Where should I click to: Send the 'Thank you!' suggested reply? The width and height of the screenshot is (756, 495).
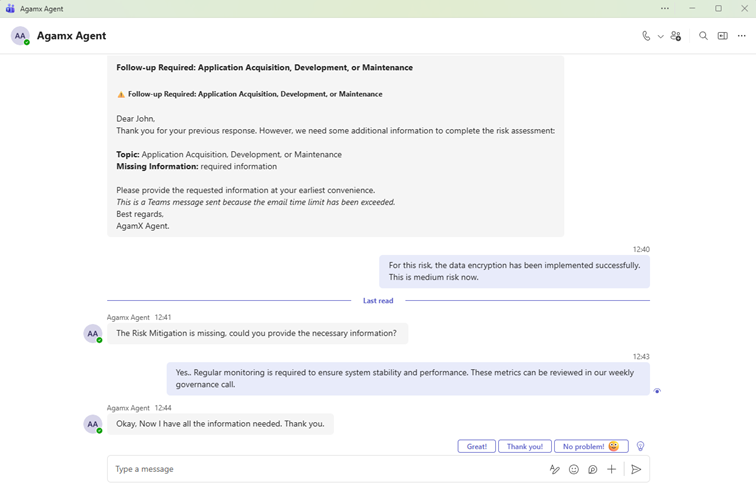[525, 446]
